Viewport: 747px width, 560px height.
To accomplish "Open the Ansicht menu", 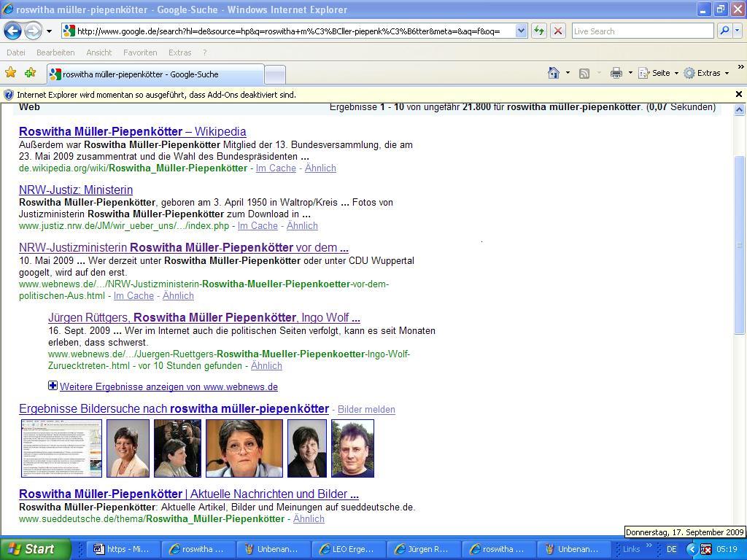I will click(x=98, y=52).
